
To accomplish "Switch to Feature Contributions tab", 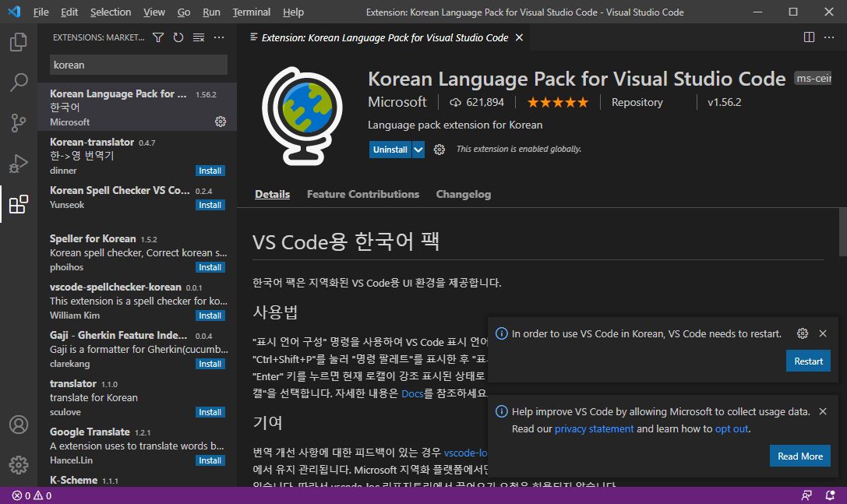I will coord(363,194).
